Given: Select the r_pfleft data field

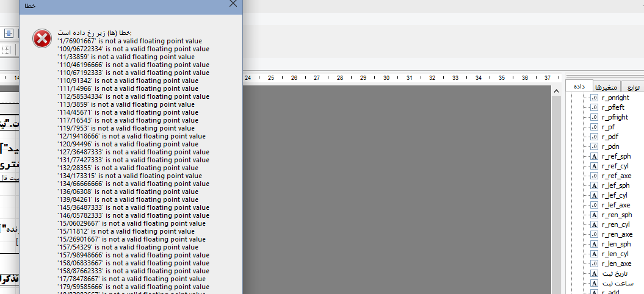Looking at the screenshot, I should 613,107.
